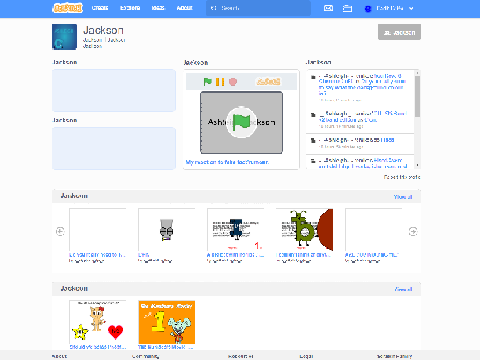The height and width of the screenshot is (360, 480).
Task: Click the Search input field
Action: pos(258,8)
